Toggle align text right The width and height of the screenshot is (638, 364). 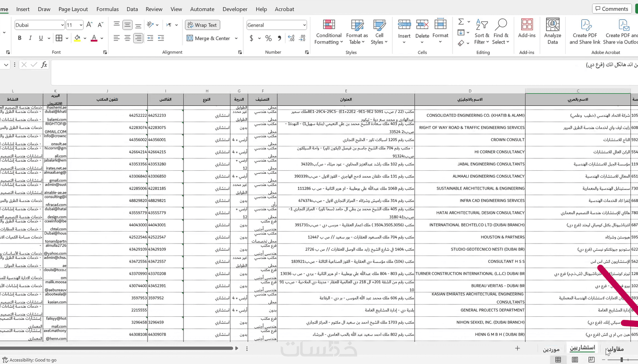pos(138,38)
